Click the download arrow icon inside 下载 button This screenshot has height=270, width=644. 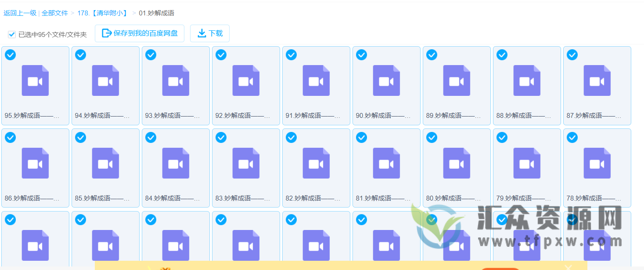tap(202, 33)
